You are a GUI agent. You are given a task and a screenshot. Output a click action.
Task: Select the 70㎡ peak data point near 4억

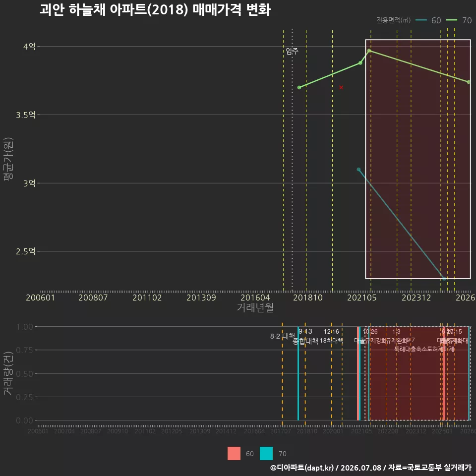[x=369, y=51]
